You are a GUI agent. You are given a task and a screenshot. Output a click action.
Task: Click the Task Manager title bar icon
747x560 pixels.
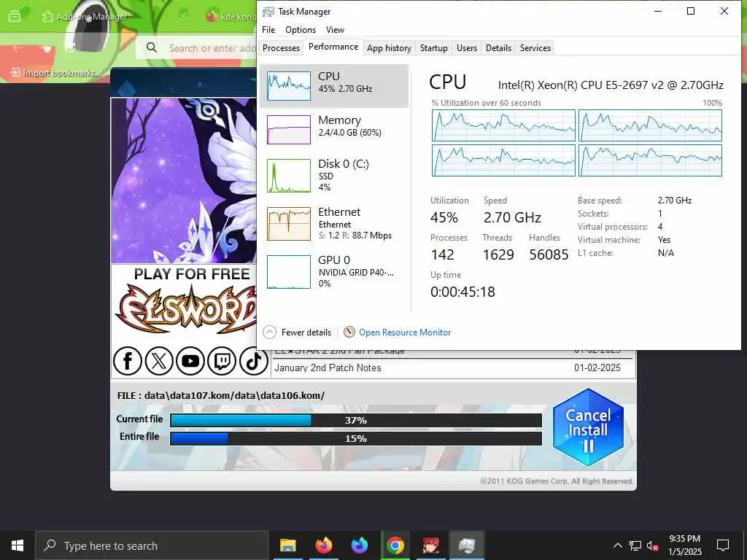268,12
